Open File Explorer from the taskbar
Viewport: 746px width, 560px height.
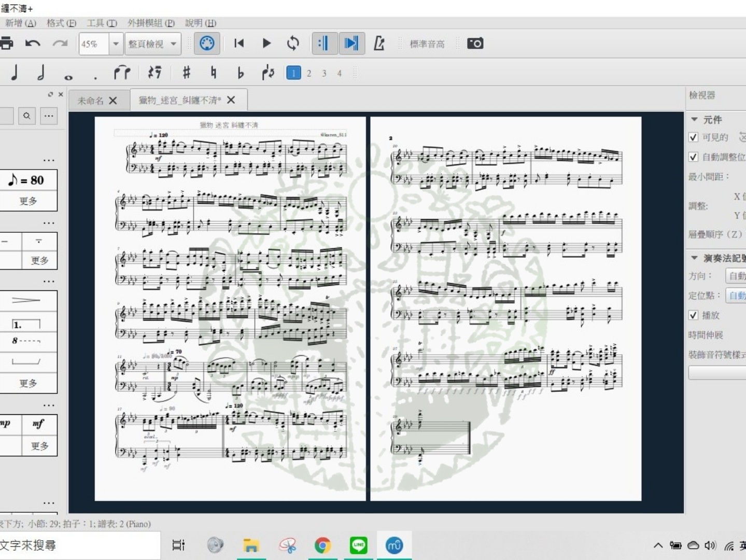point(251,545)
